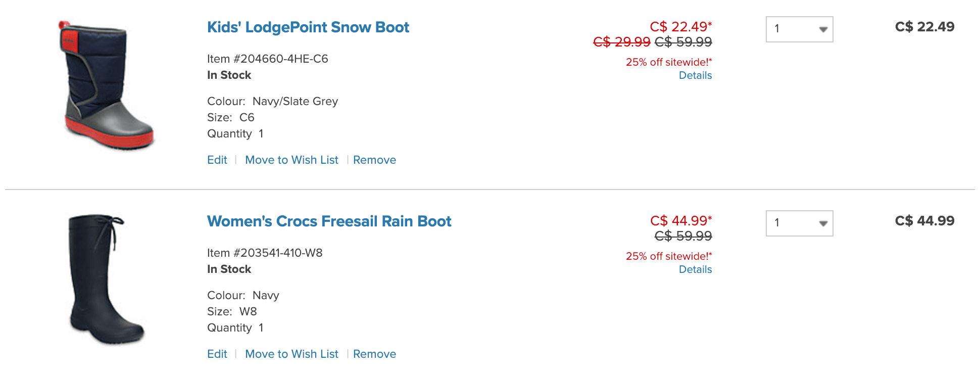The image size is (980, 375).
Task: Edit the Kids' LodgePoint Snow Boot item
Action: point(217,160)
